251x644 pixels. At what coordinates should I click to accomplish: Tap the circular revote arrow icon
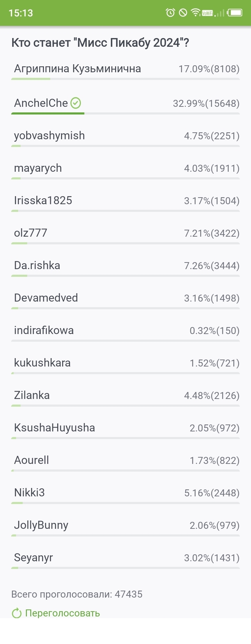(16, 613)
